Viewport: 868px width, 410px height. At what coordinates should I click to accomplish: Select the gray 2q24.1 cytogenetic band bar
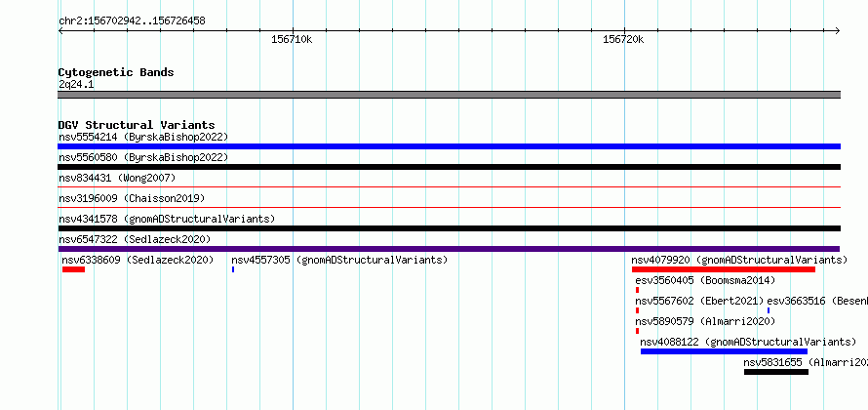coord(449,95)
